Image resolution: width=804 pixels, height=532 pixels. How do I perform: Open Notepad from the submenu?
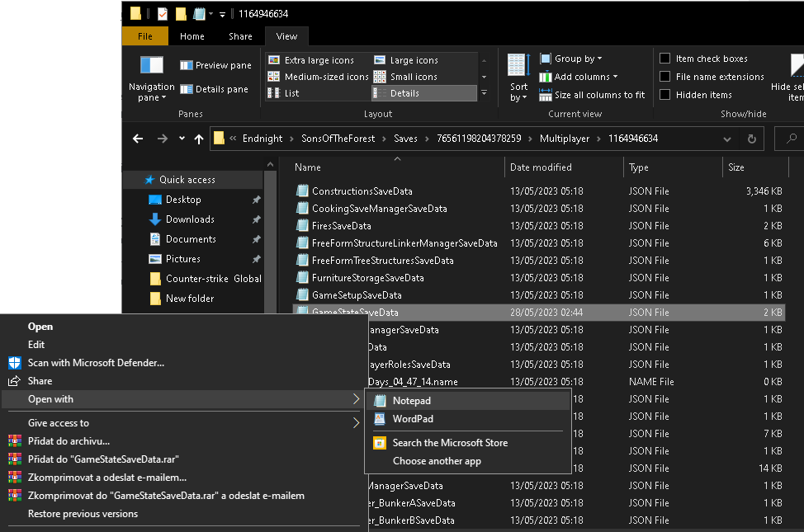click(x=412, y=401)
